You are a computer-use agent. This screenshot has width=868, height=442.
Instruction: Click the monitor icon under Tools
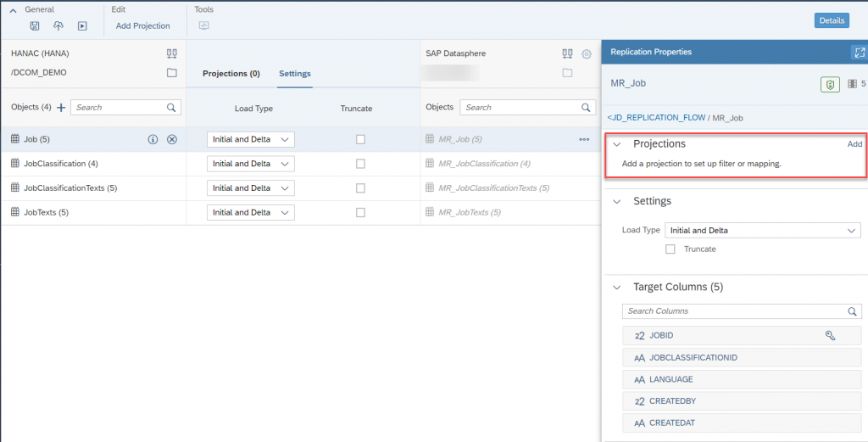pos(204,25)
